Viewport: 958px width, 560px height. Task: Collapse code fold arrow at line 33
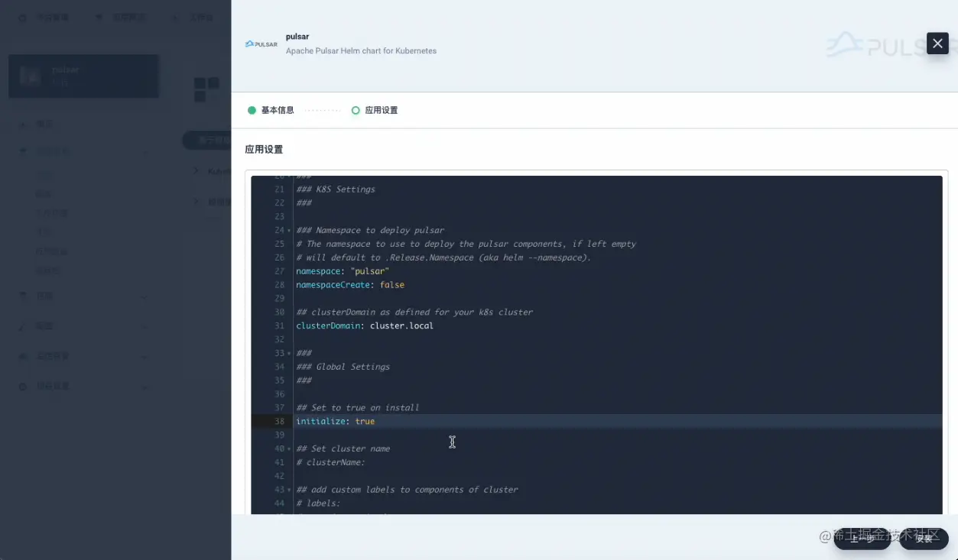coord(289,354)
